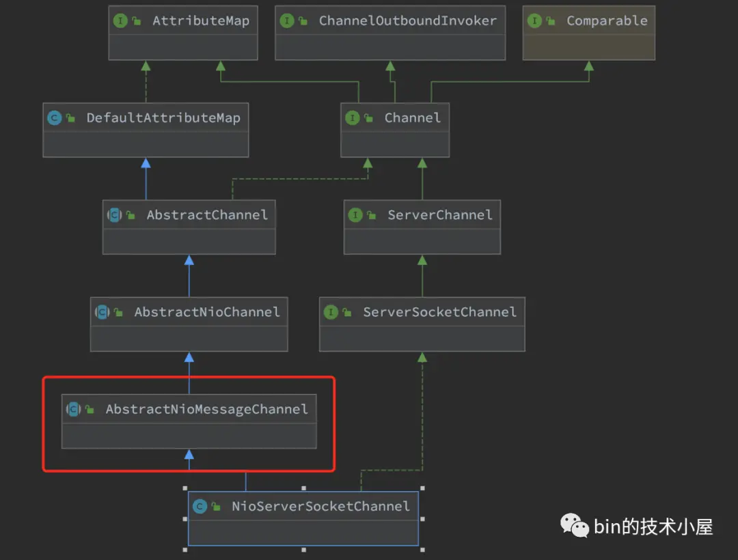Click the interface icon beside ServerChannel
The image size is (738, 560).
click(355, 215)
